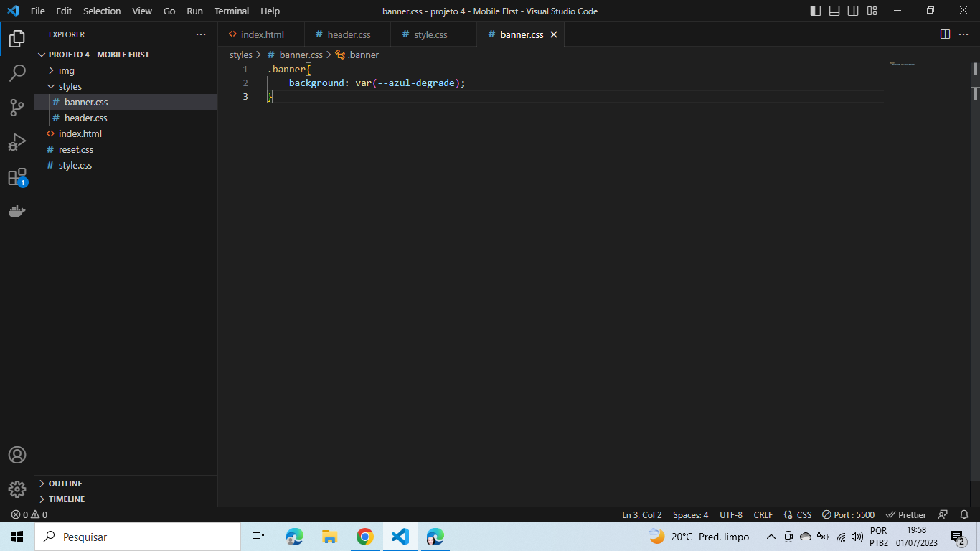Open Explorer's Views and More Actions ellipsis
980x551 pixels.
(x=201, y=34)
